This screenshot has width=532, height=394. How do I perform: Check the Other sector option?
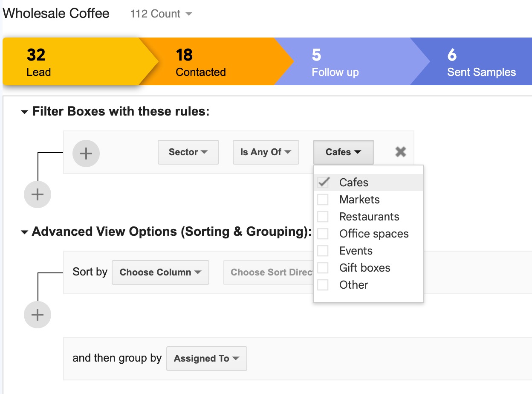324,284
